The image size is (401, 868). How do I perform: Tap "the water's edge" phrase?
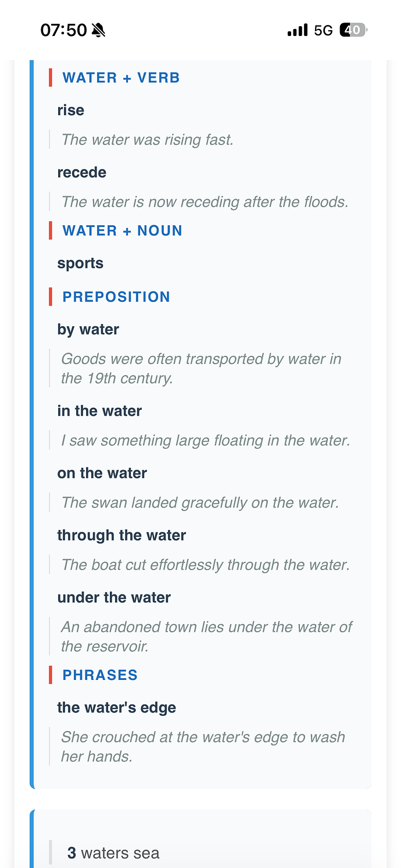tap(116, 708)
